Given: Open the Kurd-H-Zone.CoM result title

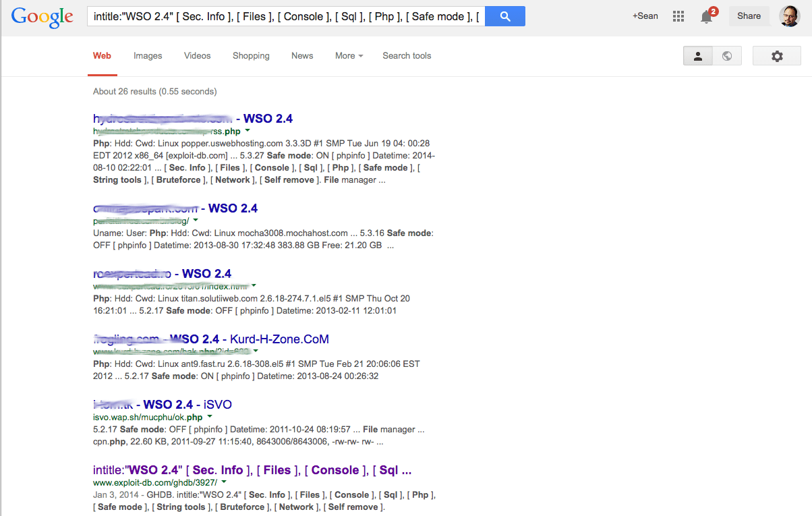Looking at the screenshot, I should (211, 339).
